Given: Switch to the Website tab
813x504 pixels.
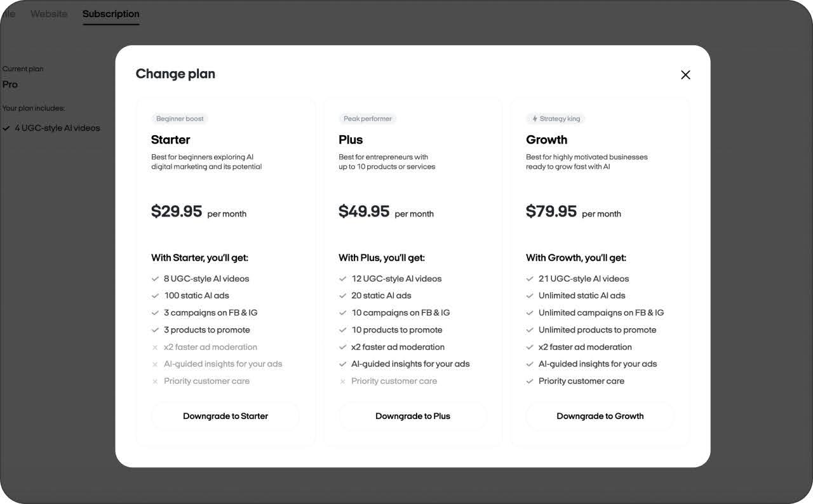Looking at the screenshot, I should coord(49,14).
